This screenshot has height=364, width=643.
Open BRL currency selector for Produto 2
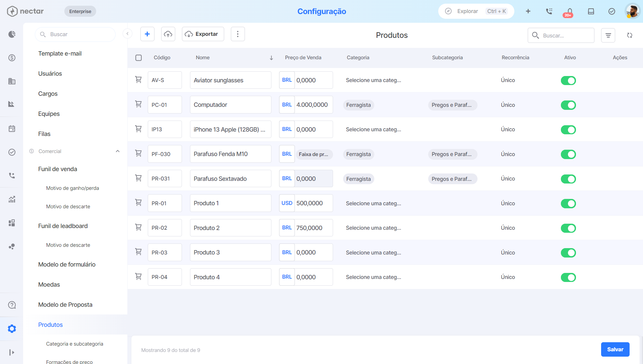(x=287, y=228)
